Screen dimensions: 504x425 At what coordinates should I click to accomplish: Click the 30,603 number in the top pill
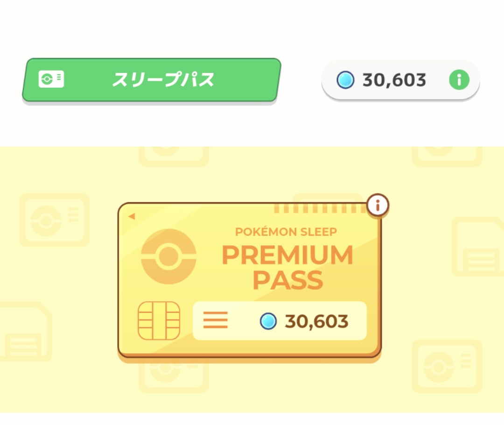pyautogui.click(x=394, y=80)
